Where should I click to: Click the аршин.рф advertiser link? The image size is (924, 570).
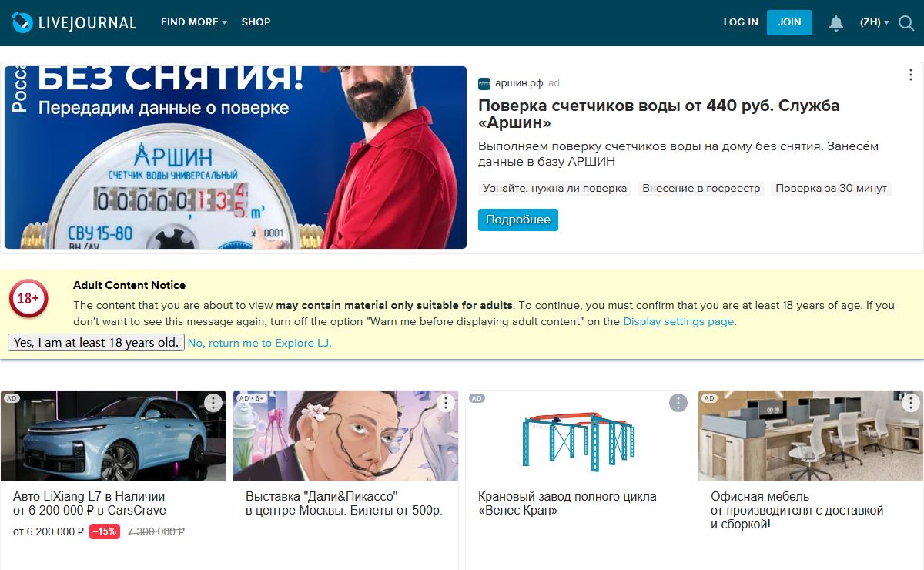tap(519, 83)
